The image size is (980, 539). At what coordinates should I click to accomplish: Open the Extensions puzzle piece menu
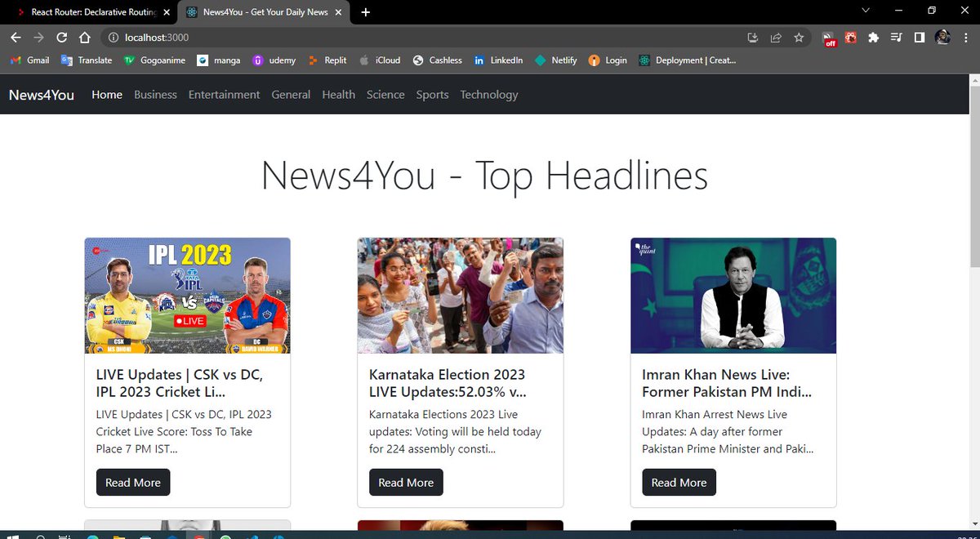click(x=874, y=38)
